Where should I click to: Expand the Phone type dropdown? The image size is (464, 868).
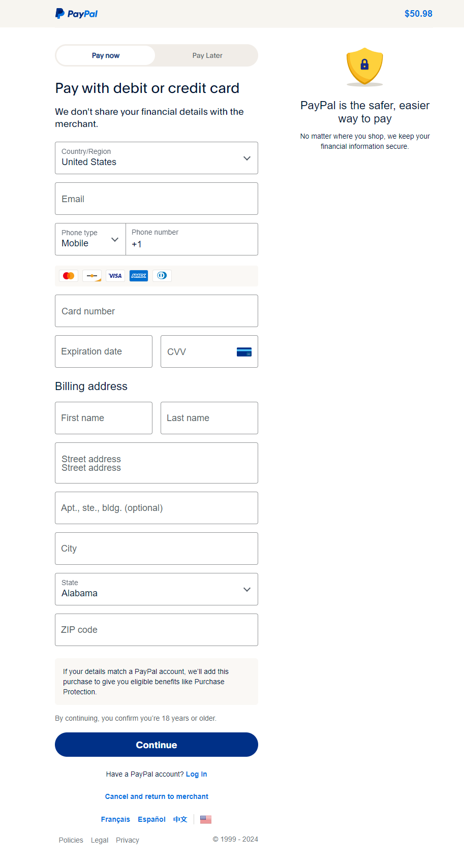click(90, 239)
